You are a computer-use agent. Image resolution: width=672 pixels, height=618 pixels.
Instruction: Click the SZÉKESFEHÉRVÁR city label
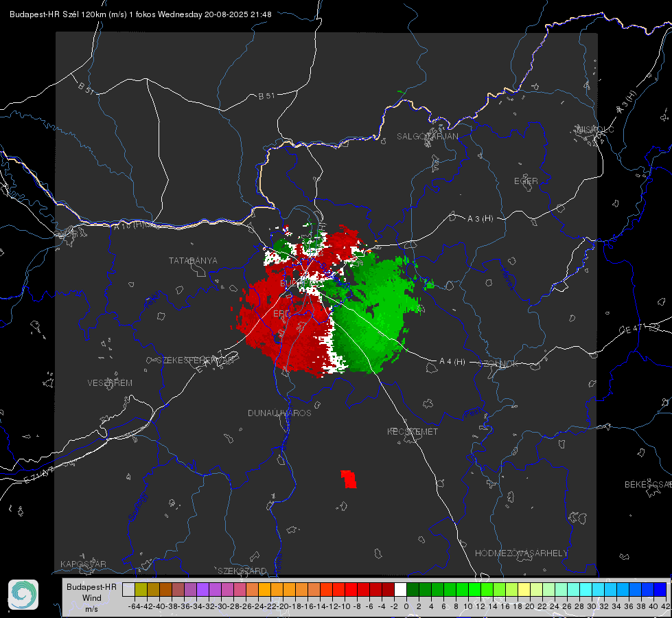195,360
